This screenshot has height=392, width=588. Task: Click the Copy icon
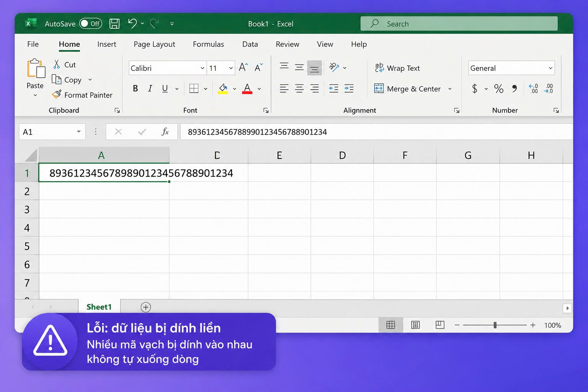click(57, 79)
